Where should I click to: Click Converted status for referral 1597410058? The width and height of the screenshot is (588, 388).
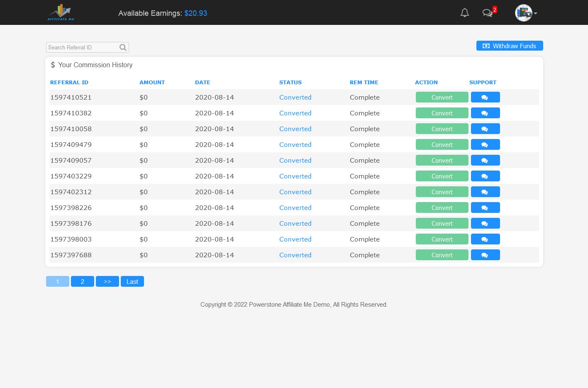click(x=295, y=129)
